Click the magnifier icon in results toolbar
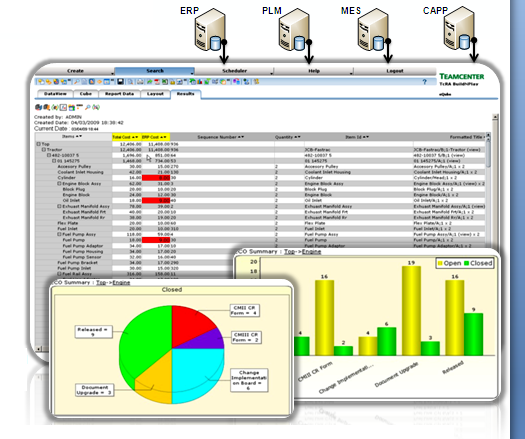This screenshot has width=525, height=439. pos(87,107)
